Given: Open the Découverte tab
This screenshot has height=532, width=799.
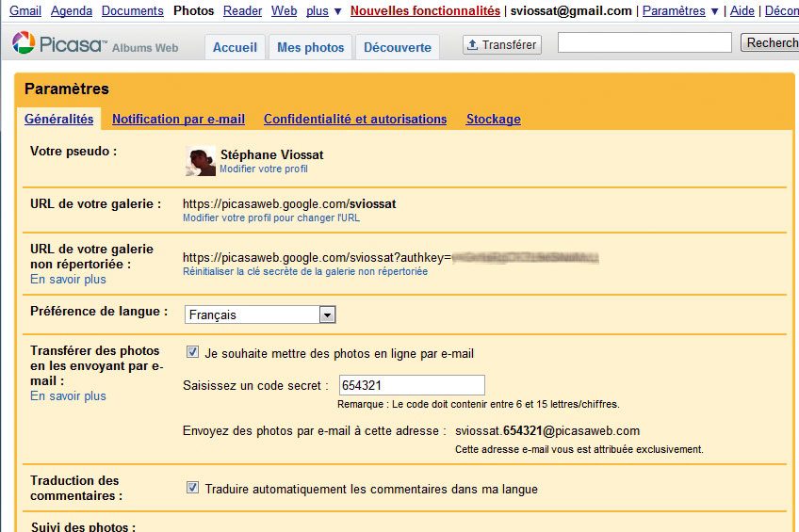Looking at the screenshot, I should [398, 47].
